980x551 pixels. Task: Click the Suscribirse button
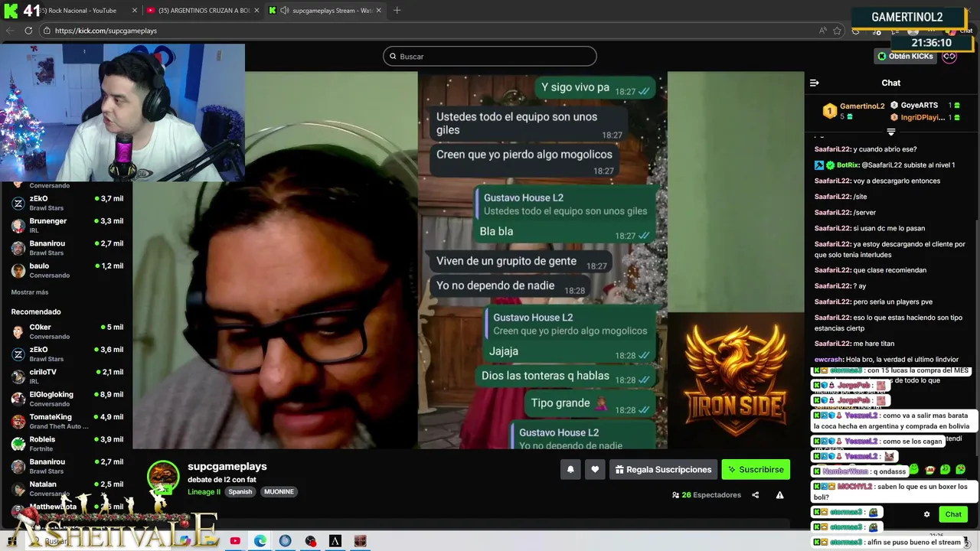(756, 469)
